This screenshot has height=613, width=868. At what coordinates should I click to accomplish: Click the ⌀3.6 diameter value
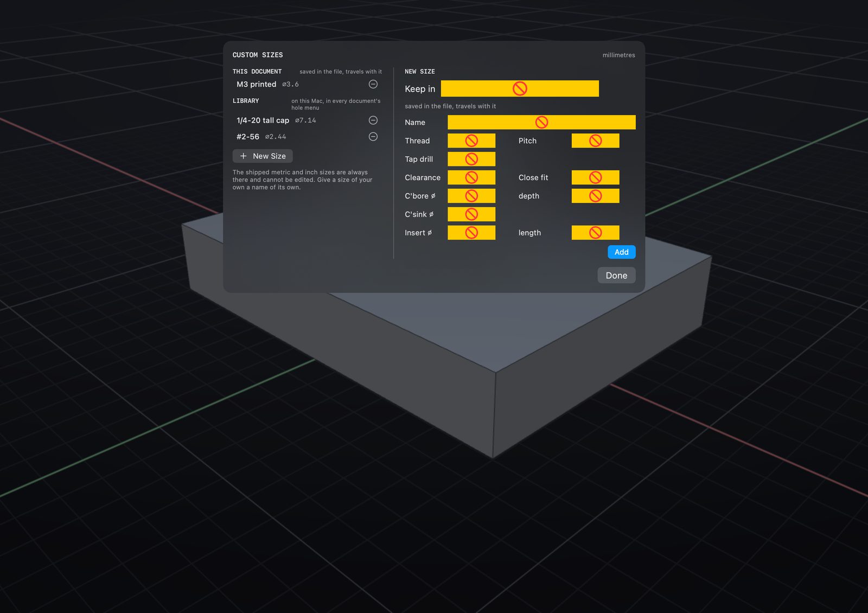pos(290,85)
